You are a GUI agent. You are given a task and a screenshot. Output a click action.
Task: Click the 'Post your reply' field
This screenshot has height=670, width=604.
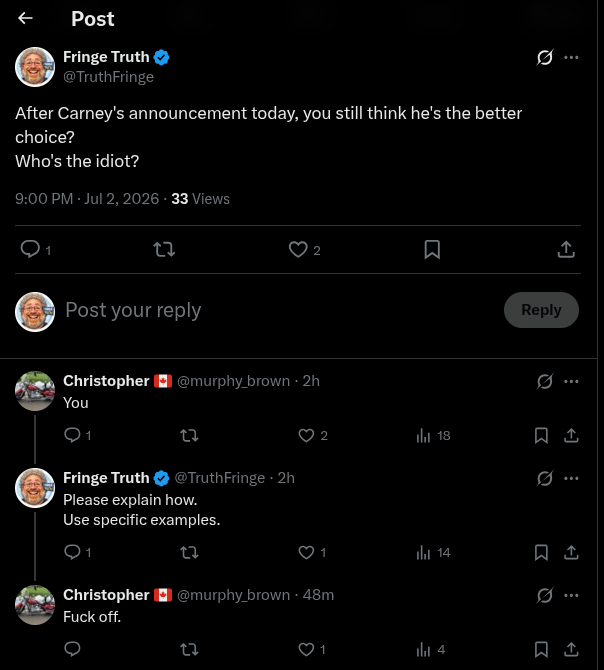click(x=280, y=310)
